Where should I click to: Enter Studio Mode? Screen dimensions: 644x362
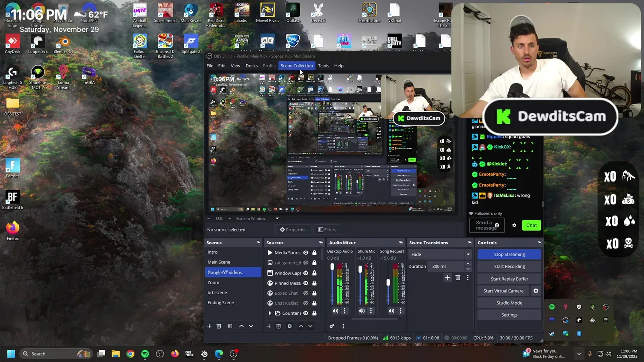pyautogui.click(x=509, y=303)
